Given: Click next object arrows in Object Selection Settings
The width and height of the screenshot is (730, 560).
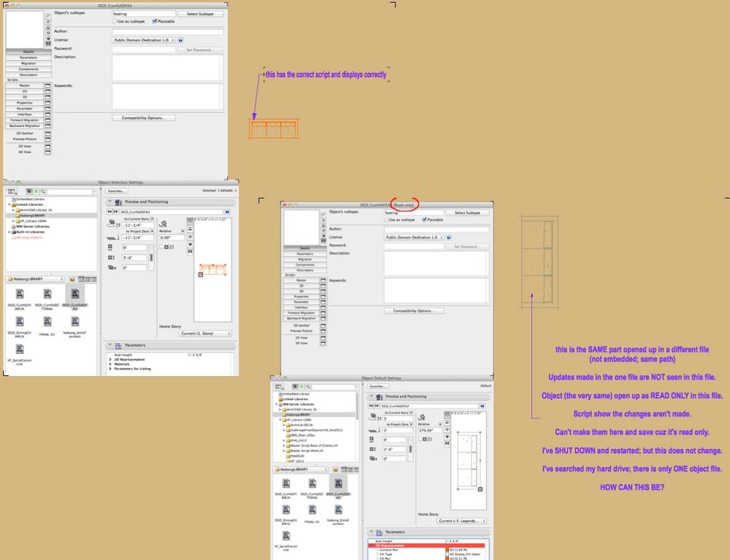Looking at the screenshot, I should (115, 212).
